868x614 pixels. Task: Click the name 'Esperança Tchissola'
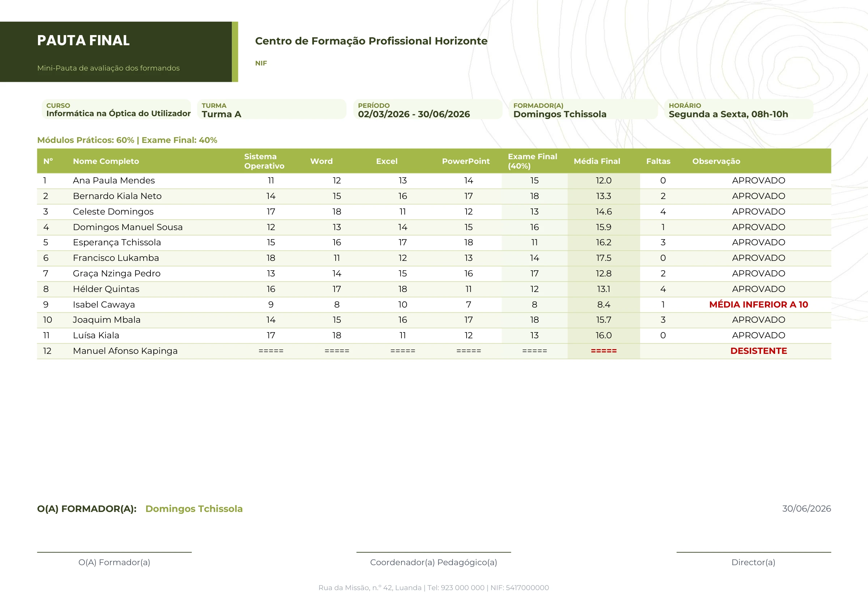tap(117, 242)
